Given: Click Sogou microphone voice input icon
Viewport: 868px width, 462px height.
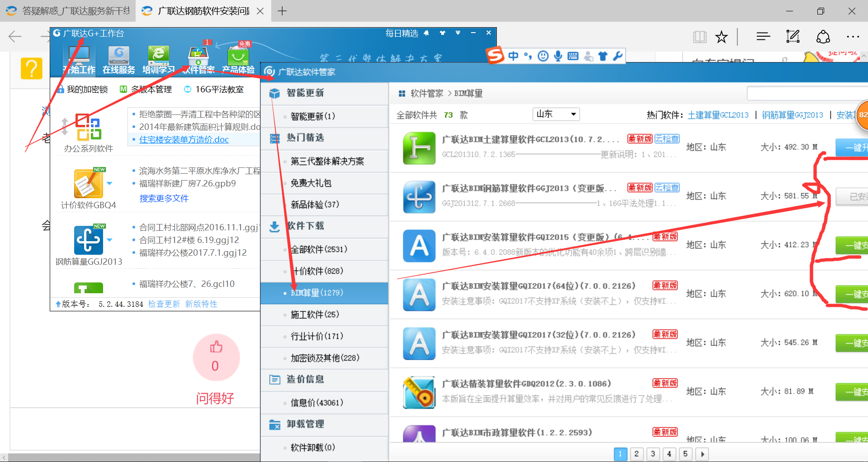Looking at the screenshot, I should coord(558,56).
